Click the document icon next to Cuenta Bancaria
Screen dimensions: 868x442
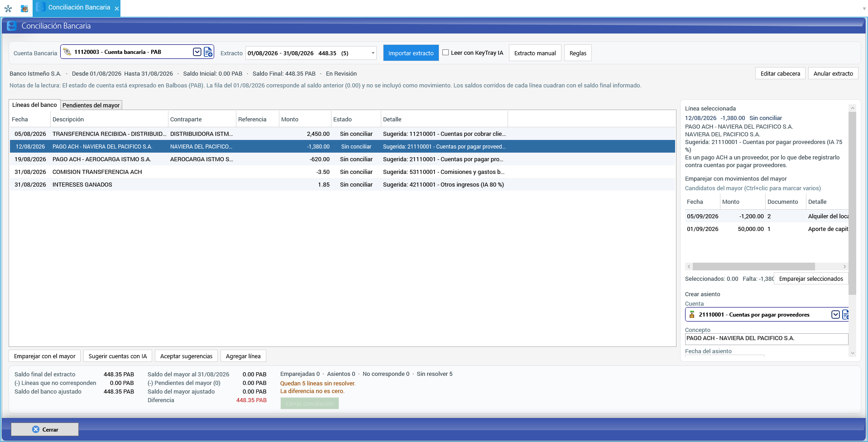point(208,52)
